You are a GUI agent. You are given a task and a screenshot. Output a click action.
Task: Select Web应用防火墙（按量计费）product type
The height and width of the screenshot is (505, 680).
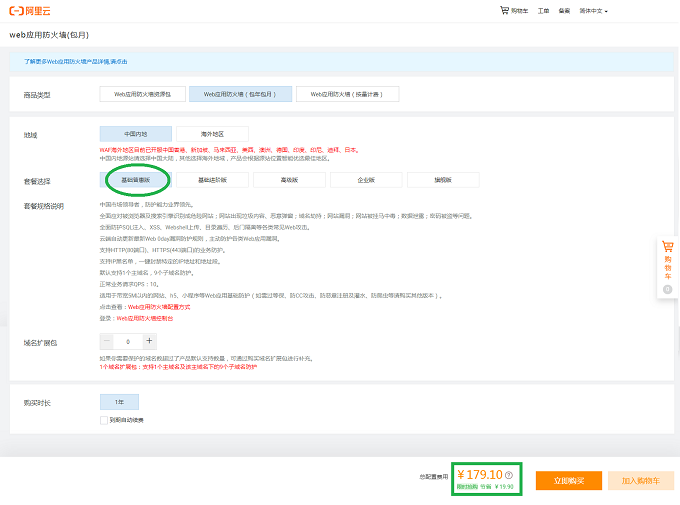347,94
